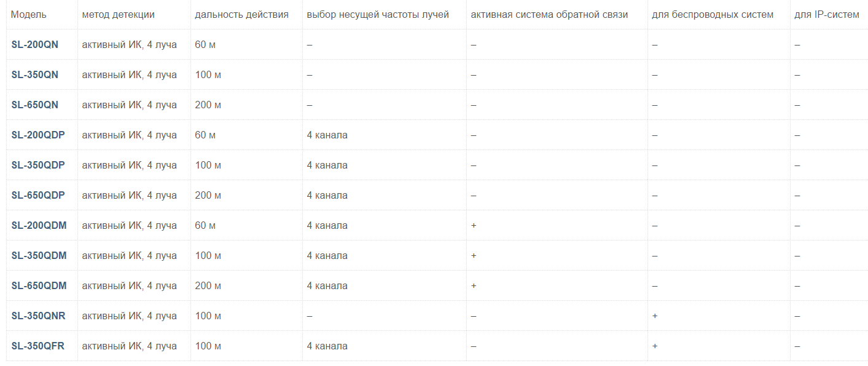This screenshot has width=868, height=366.
Task: Select the "для беспроводных систем" column header
Action: [713, 14]
